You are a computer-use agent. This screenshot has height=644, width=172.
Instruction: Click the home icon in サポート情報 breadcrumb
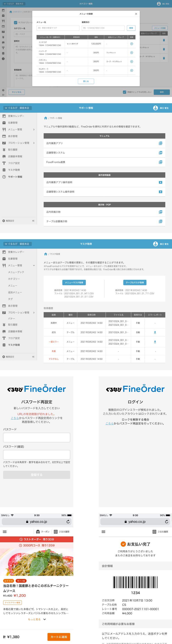tap(46, 118)
